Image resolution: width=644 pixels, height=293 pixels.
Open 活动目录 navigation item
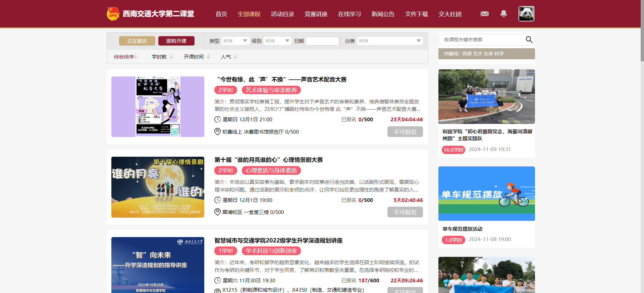point(282,14)
